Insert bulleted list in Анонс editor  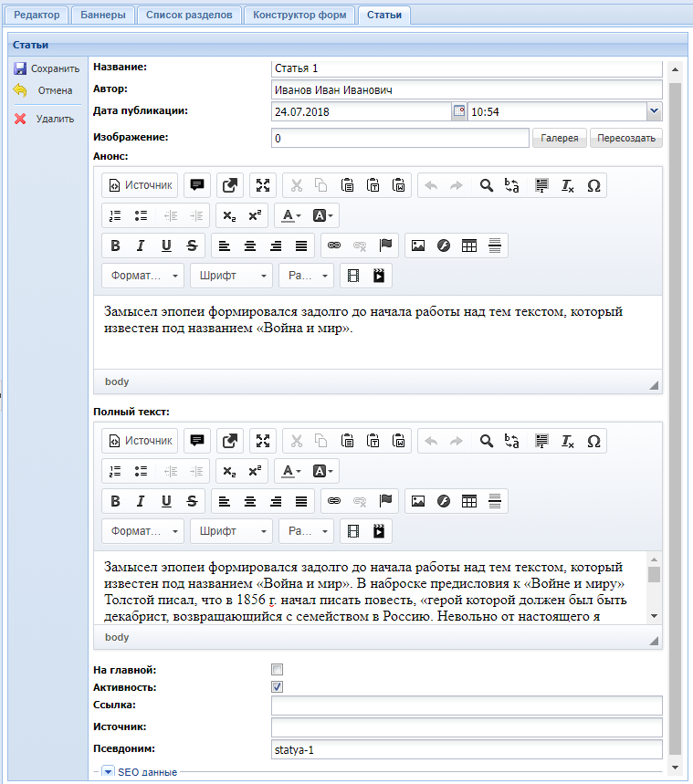(141, 215)
